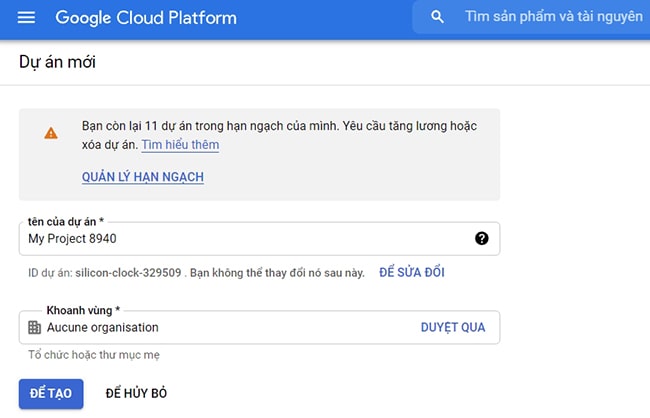
Task: Click the search magnifier icon
Action: [x=437, y=17]
